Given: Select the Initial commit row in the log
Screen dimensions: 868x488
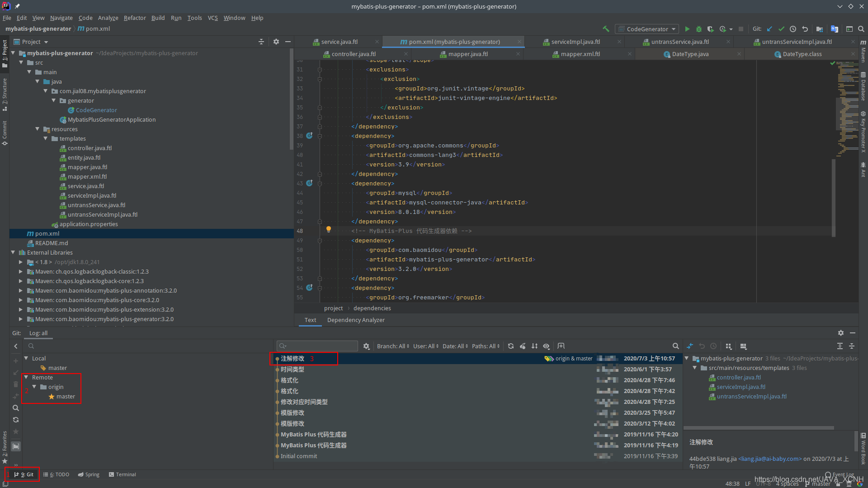Looking at the screenshot, I should click(x=477, y=456).
